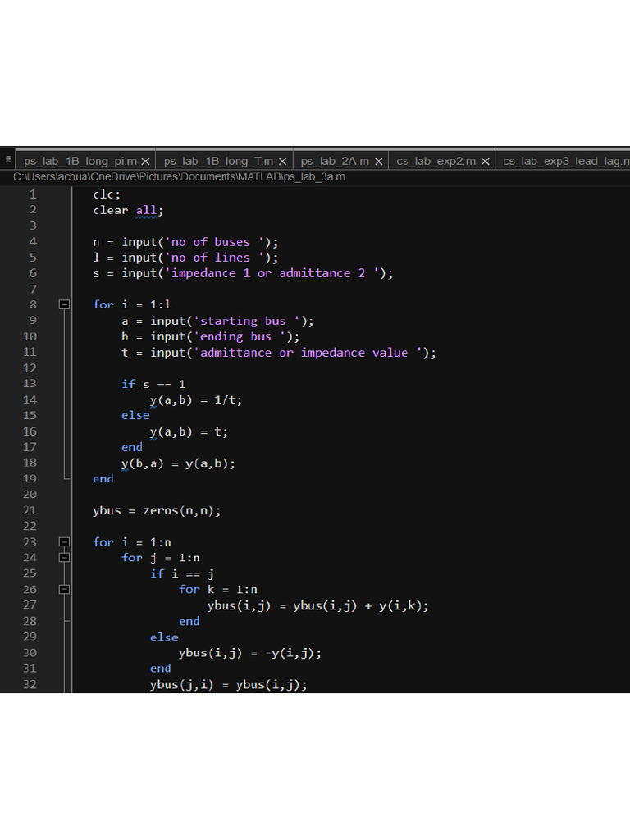This screenshot has width=630, height=840.
Task: Switch to the ps_lab_1B_long_pi.m tab
Action: point(80,162)
